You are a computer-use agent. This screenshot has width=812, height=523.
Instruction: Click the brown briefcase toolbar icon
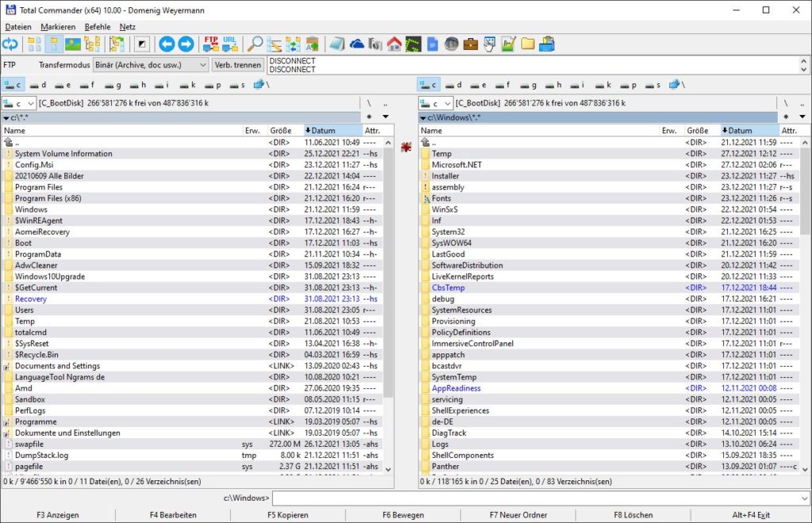pos(470,44)
